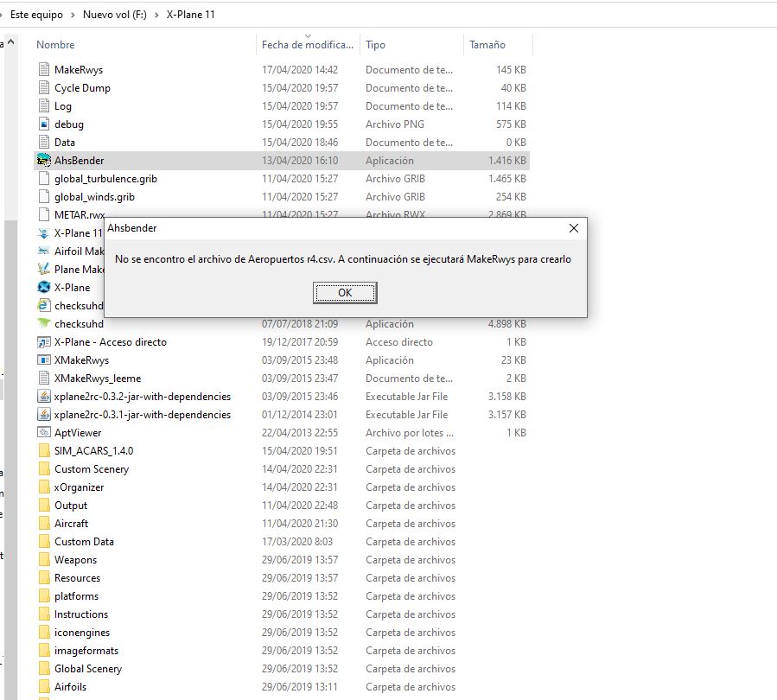This screenshot has width=777, height=700.
Task: Select the AptViewer batch file icon
Action: coord(44,433)
